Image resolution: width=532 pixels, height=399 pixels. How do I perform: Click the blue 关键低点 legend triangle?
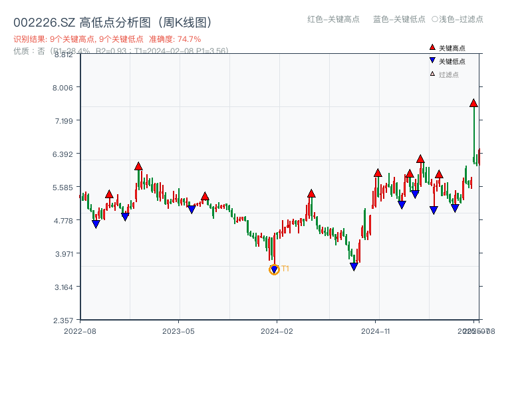[x=432, y=61]
